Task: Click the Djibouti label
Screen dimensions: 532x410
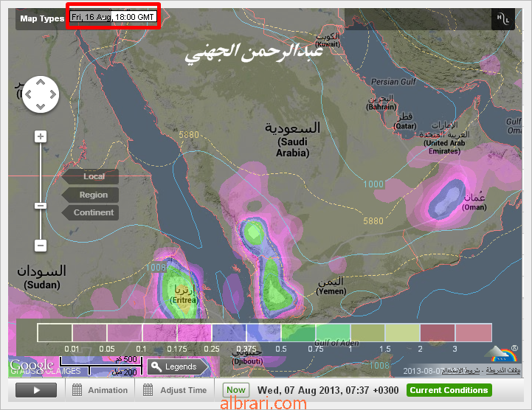Action: click(x=247, y=357)
